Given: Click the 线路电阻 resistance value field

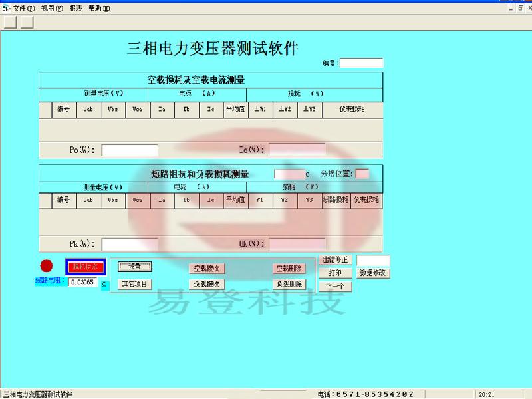Looking at the screenshot, I should [84, 282].
